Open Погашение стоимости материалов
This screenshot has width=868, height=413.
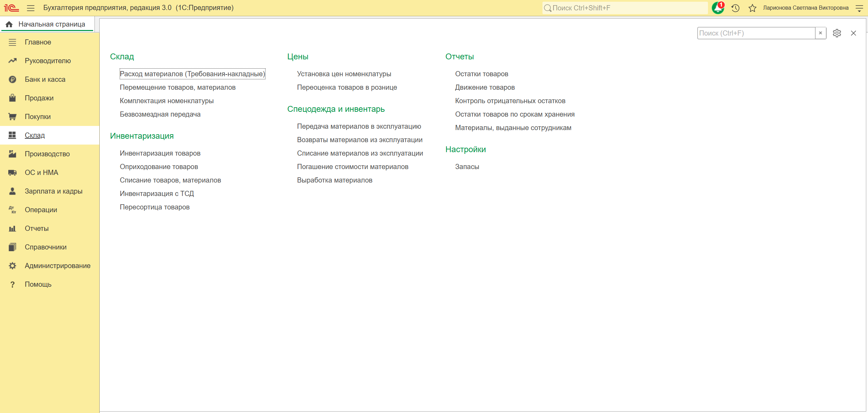[x=352, y=167]
